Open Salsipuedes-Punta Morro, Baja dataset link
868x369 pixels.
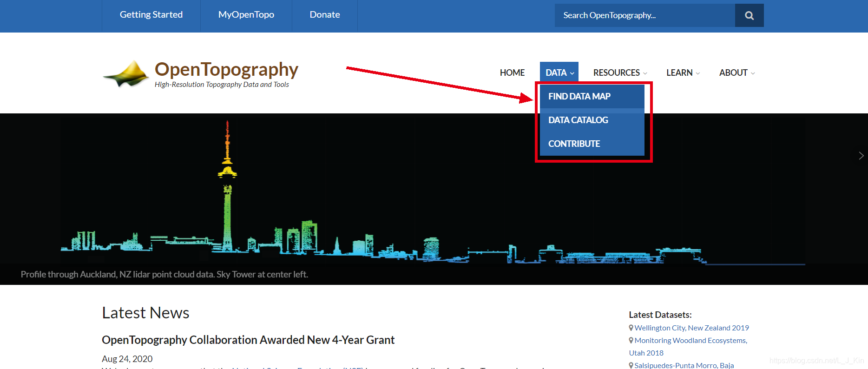(684, 365)
